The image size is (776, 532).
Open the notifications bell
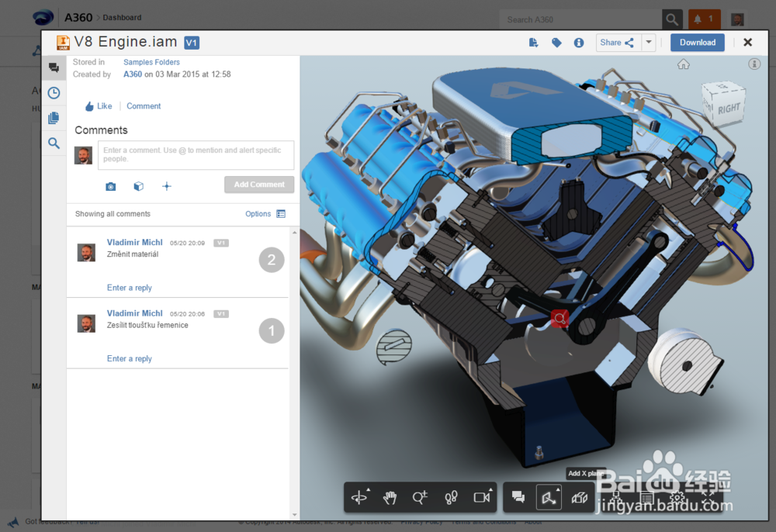tap(704, 19)
